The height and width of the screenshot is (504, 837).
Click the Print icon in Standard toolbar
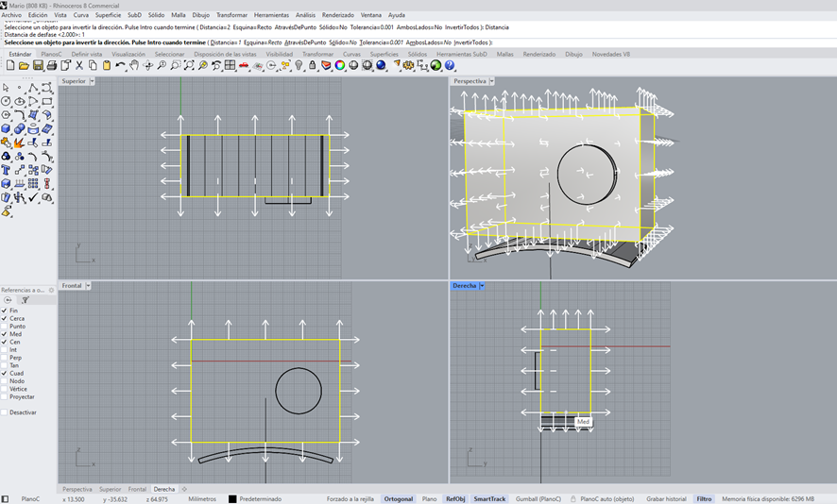pyautogui.click(x=51, y=66)
